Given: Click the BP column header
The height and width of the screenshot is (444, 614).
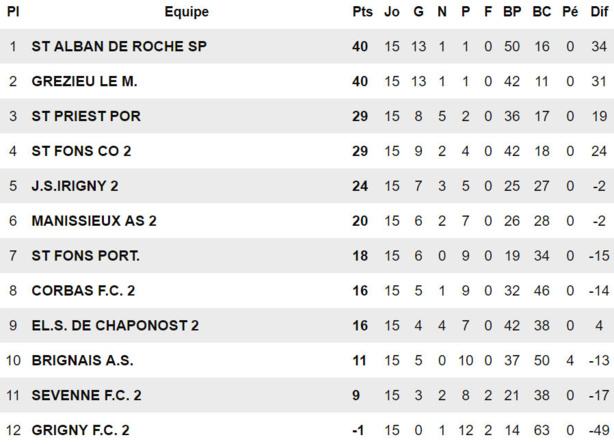Looking at the screenshot, I should 512,12.
